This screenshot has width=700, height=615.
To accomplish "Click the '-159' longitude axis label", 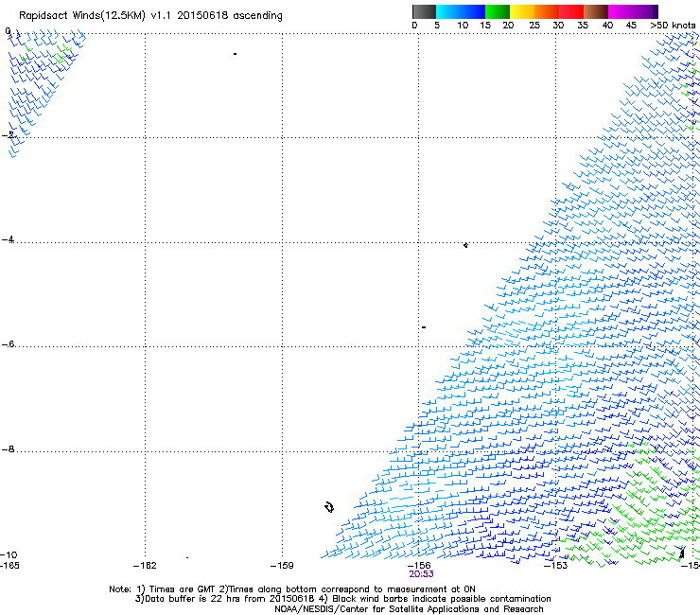I will pos(282,566).
